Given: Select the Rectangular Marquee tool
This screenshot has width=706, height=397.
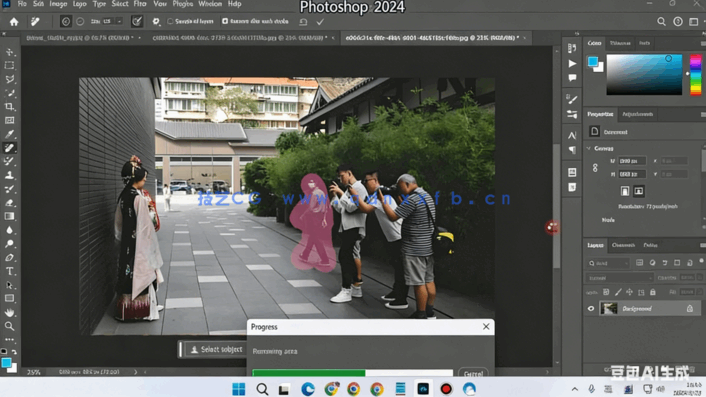Looking at the screenshot, I should 9,66.
